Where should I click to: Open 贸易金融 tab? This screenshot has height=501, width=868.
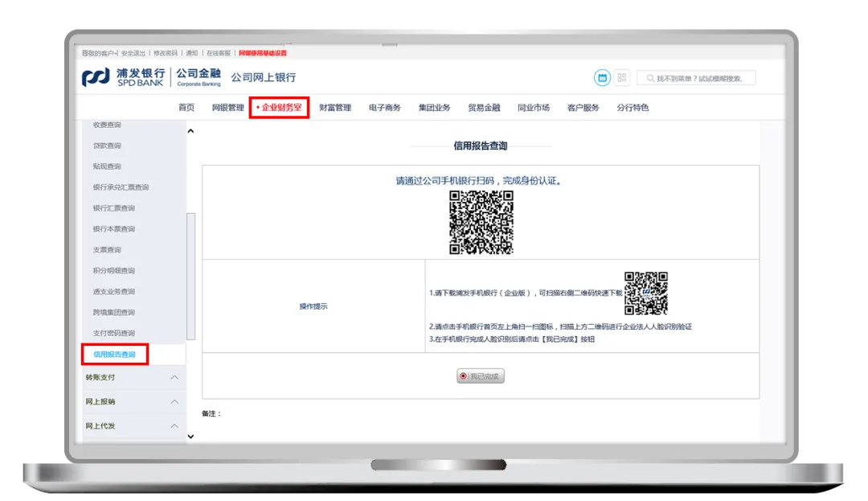[x=484, y=108]
